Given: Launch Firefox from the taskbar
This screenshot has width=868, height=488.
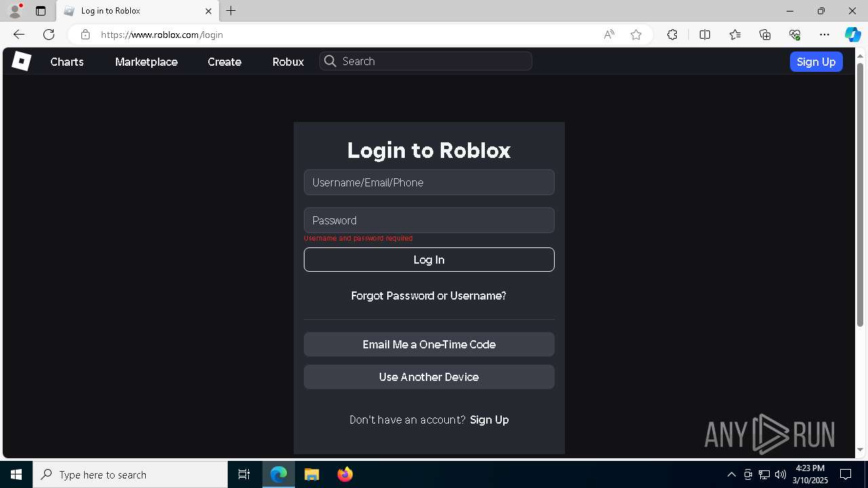Looking at the screenshot, I should coord(345,474).
